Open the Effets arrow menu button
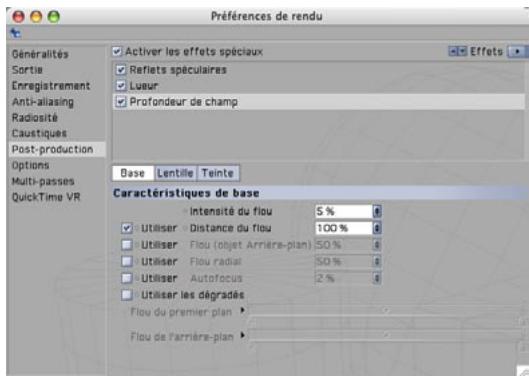Screen dimensions: 529x376 517,52
